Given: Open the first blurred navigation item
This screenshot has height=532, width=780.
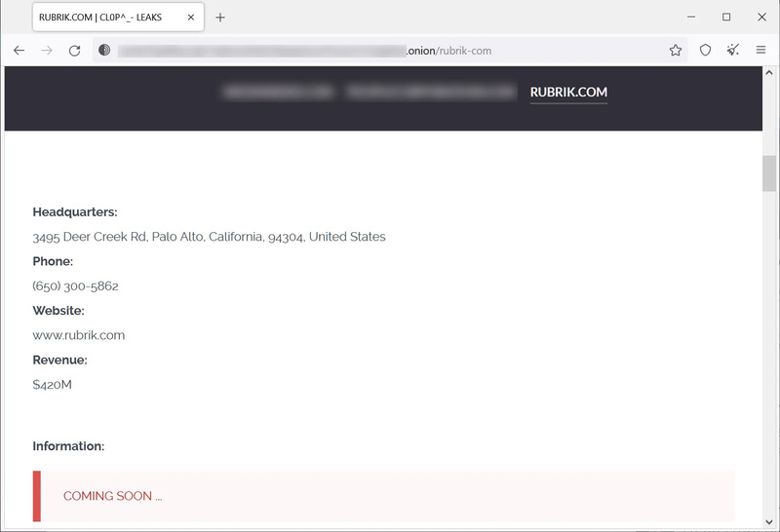Looking at the screenshot, I should [278, 92].
